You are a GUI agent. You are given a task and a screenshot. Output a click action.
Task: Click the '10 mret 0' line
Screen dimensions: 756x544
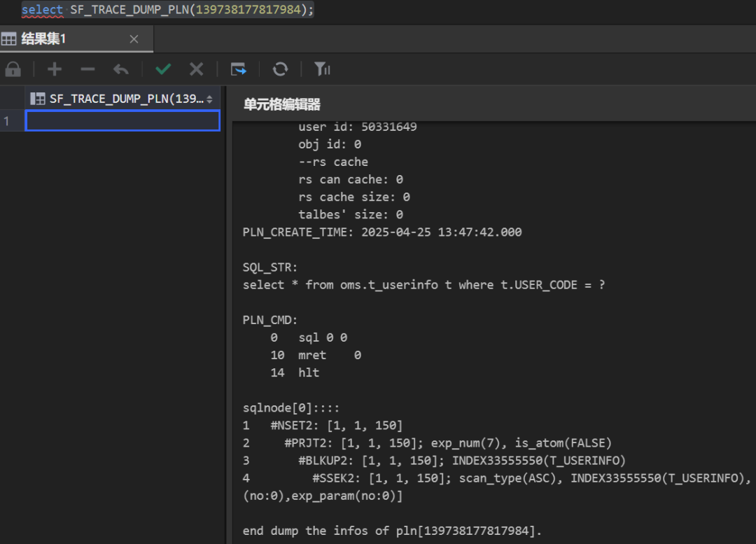[x=316, y=356]
